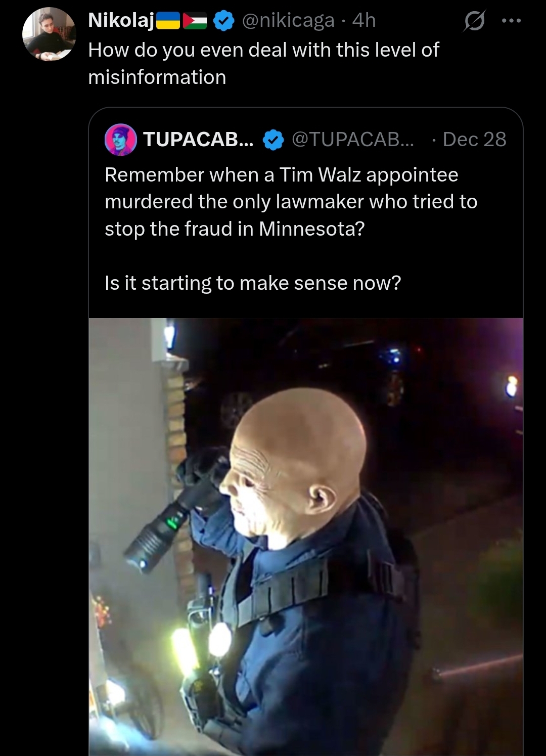Click the Grok explain-post icon
Image resolution: width=546 pixels, height=756 pixels.
click(x=474, y=21)
